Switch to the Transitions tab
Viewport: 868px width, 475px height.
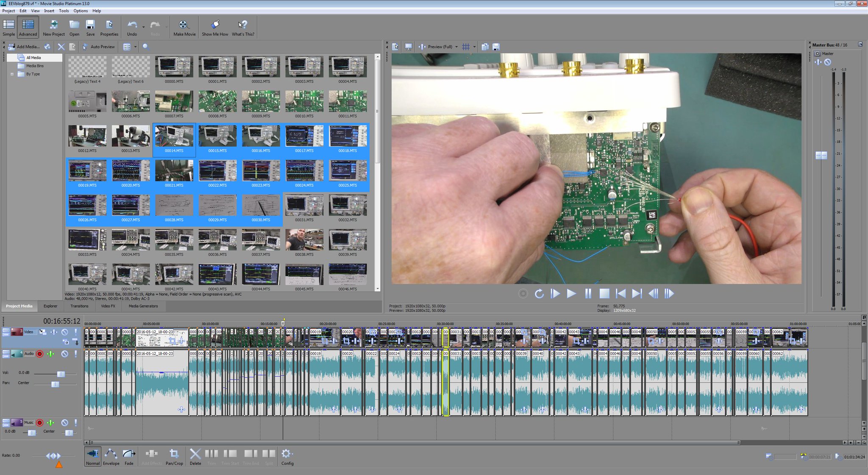[x=79, y=306]
